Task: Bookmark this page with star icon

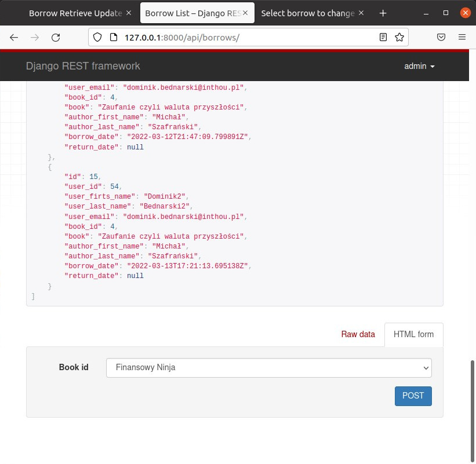Action: (x=399, y=37)
